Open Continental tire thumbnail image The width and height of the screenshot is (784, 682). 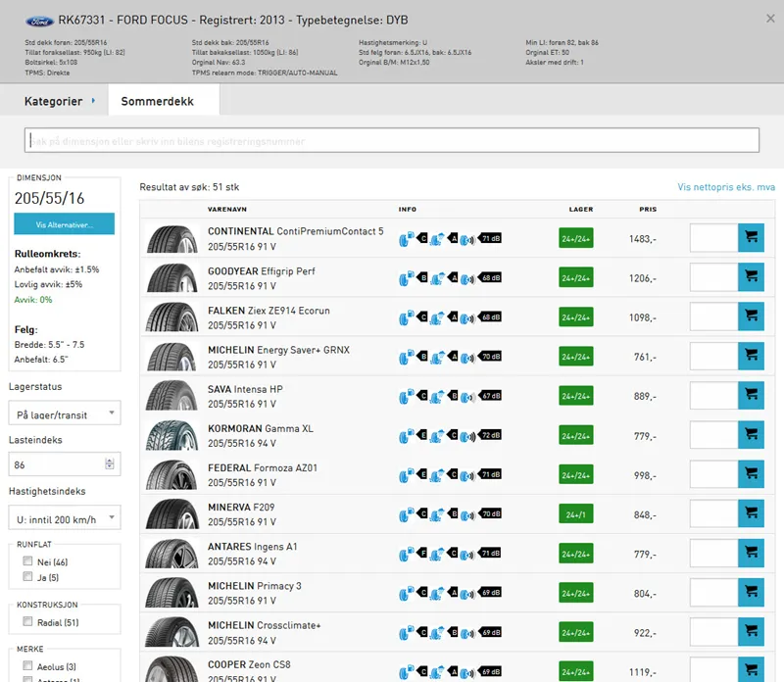(x=171, y=238)
